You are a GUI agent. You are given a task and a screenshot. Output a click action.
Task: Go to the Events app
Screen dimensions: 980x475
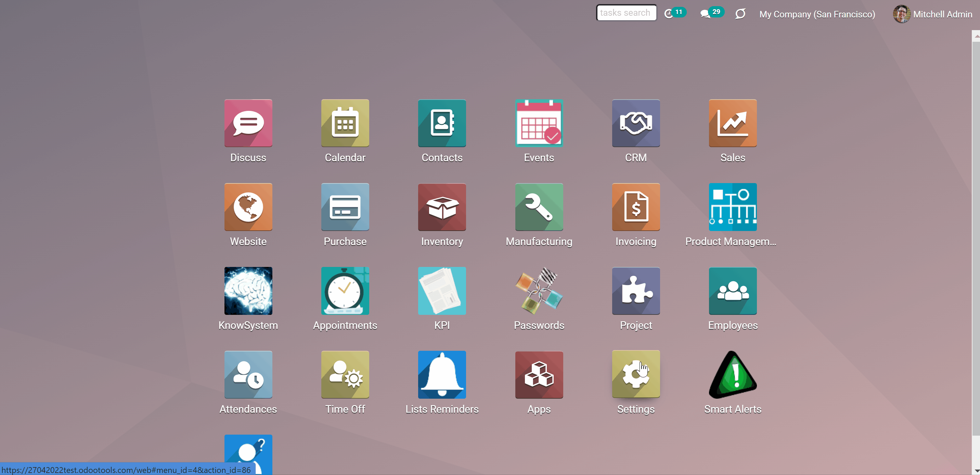click(x=539, y=123)
